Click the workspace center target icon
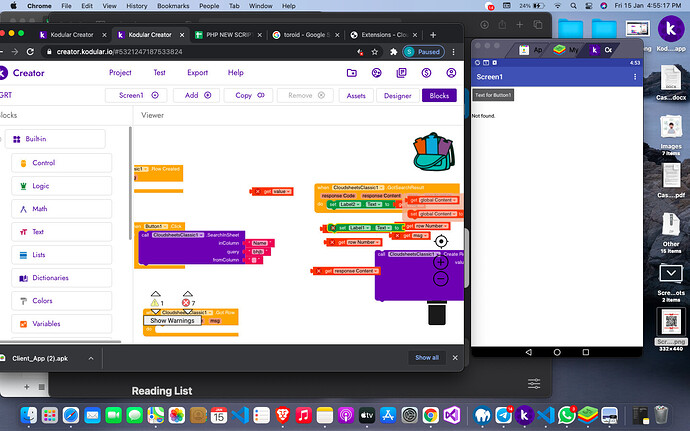 click(x=441, y=241)
